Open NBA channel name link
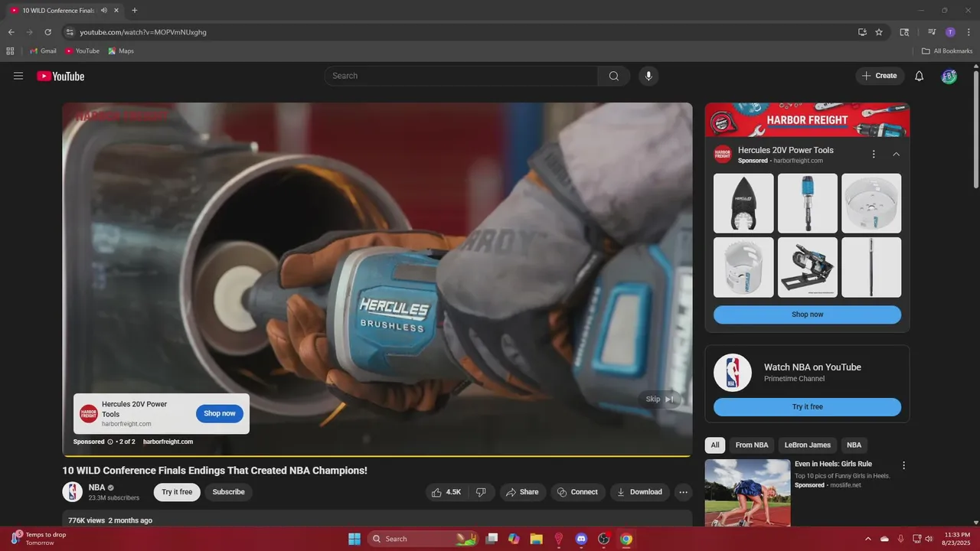The image size is (980, 551). [x=96, y=487]
